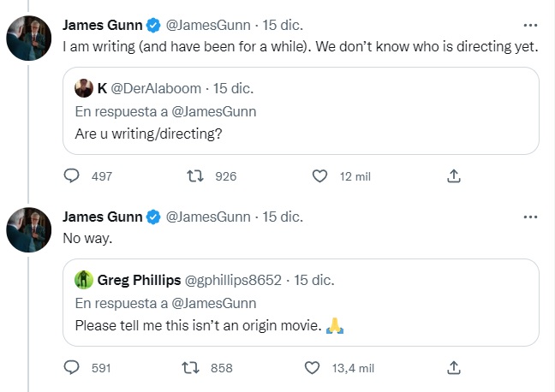Retweet the tweet with 926 retweets
This screenshot has width=555, height=392.
(195, 175)
